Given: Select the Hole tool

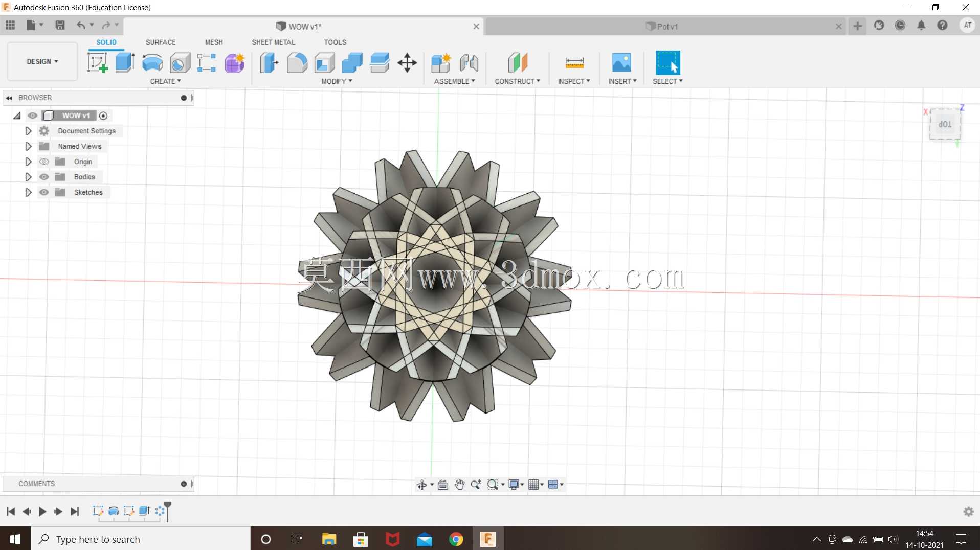Looking at the screenshot, I should coord(180,63).
